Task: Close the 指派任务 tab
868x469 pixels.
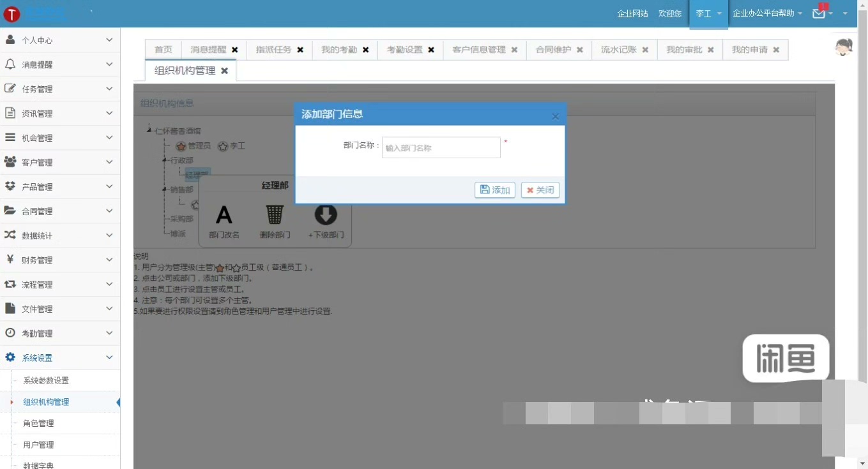Action: click(300, 50)
